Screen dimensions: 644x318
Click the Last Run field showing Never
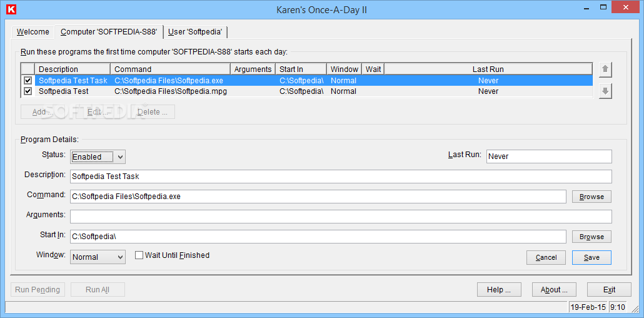(x=549, y=156)
